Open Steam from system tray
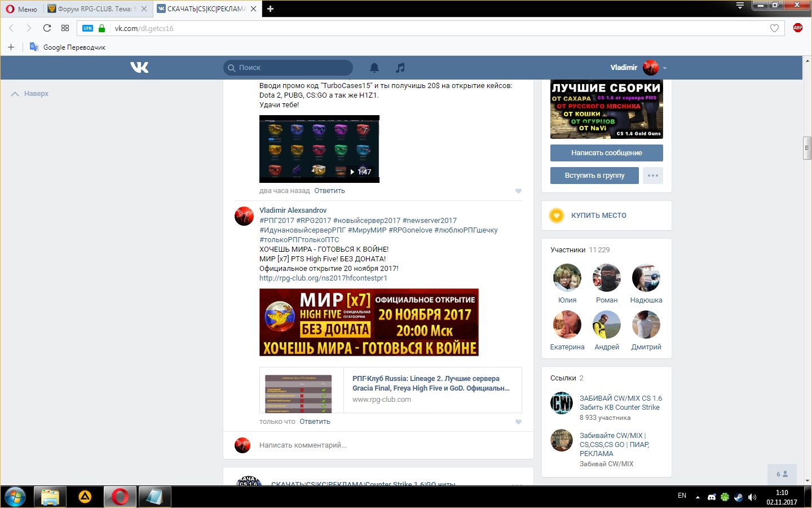The width and height of the screenshot is (812, 508). [x=739, y=497]
